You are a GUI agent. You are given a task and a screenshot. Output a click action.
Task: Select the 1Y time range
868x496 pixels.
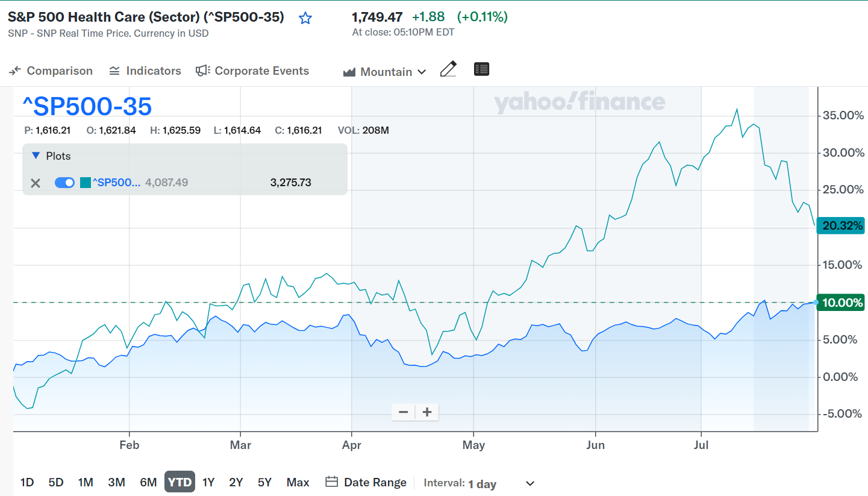pyautogui.click(x=208, y=482)
